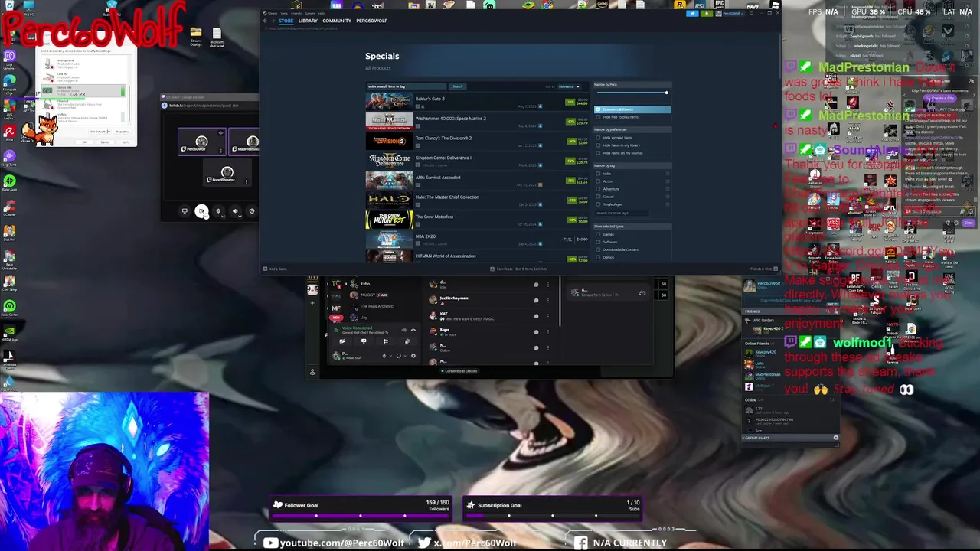Open the Perc60Wolf account dropdown in Steam

coord(730,13)
